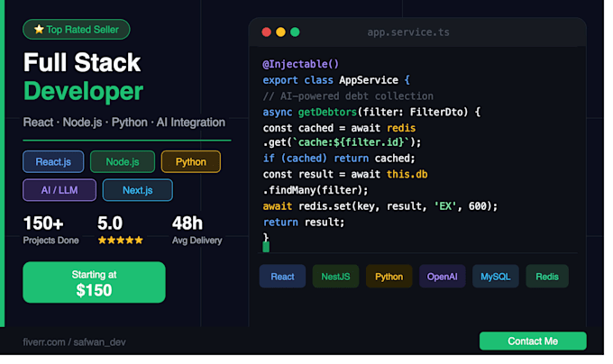Click the green text cursor block in code
This screenshot has width=613, height=364.
266,247
